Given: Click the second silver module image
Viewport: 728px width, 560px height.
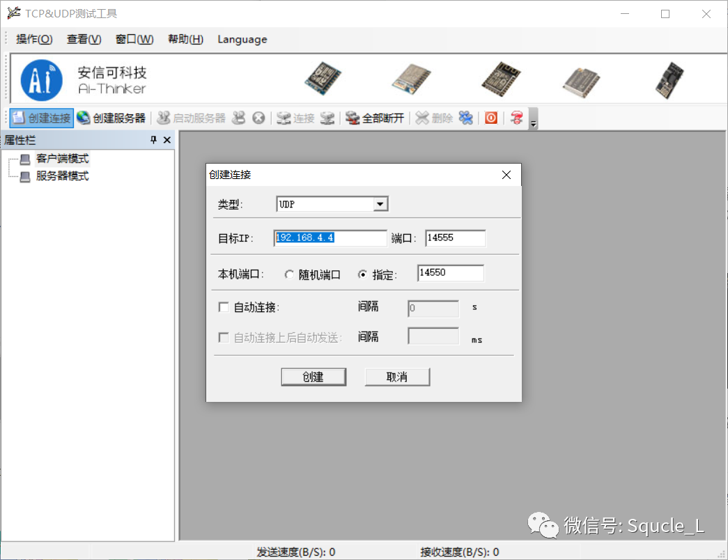Looking at the screenshot, I should [411, 79].
